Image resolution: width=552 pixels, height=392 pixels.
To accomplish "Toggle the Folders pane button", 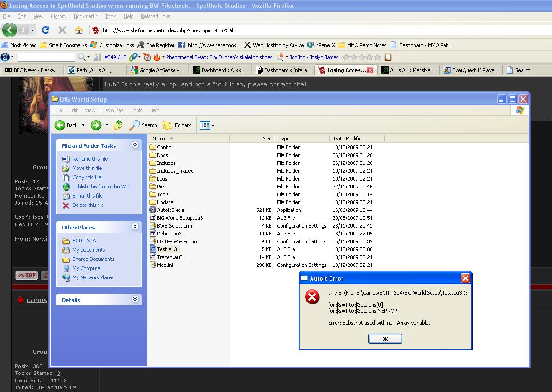I will click(177, 125).
